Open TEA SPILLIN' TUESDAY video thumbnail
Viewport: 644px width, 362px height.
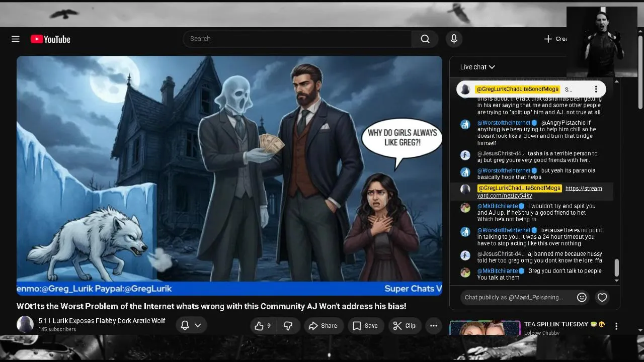click(x=485, y=328)
